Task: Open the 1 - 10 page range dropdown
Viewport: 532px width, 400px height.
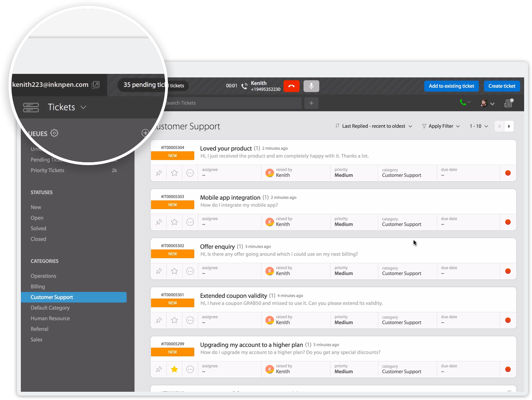Action: [479, 126]
